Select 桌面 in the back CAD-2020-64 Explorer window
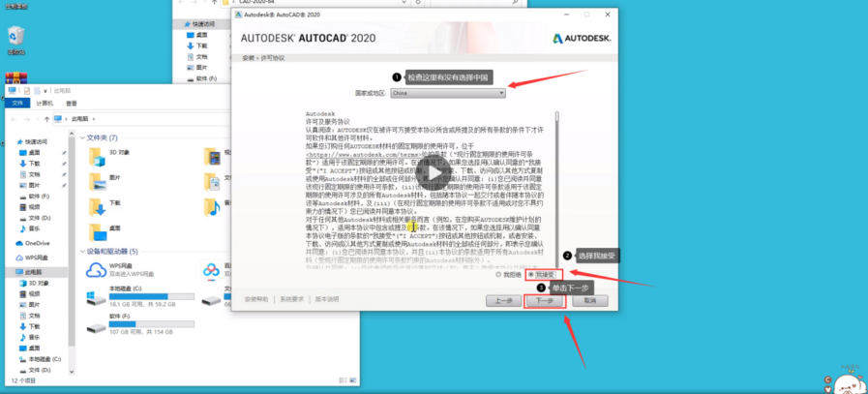 tap(197, 35)
